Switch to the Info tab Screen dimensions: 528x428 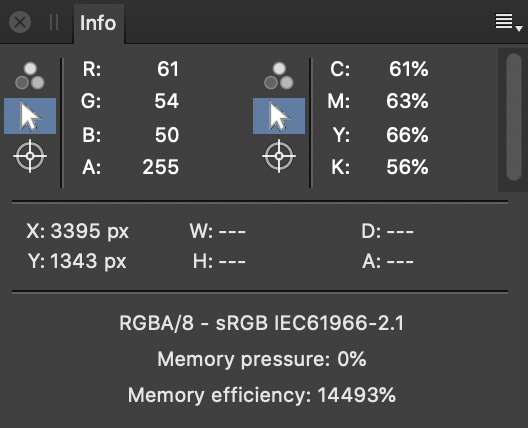(x=98, y=23)
